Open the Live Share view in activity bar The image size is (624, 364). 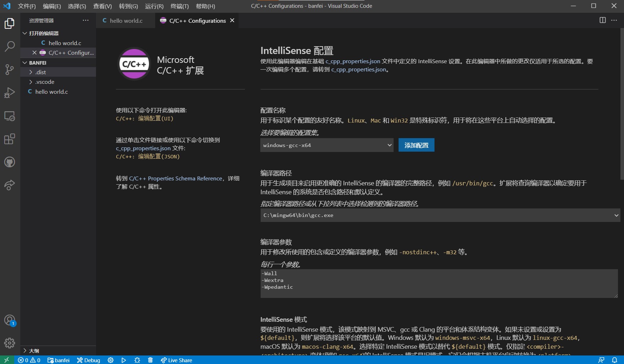[x=10, y=185]
